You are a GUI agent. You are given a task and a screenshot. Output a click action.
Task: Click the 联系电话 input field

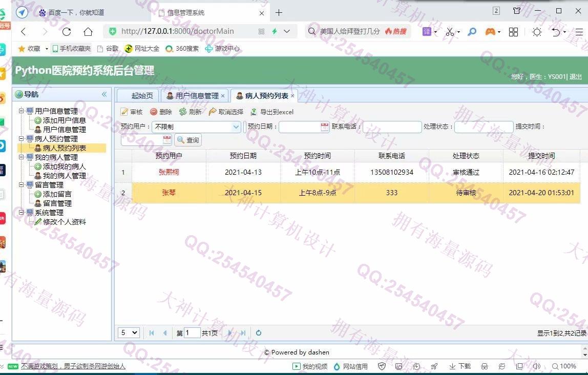point(392,127)
